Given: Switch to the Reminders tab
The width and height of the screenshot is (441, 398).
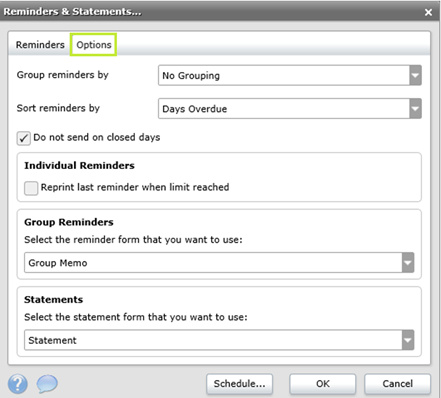Looking at the screenshot, I should click(40, 45).
